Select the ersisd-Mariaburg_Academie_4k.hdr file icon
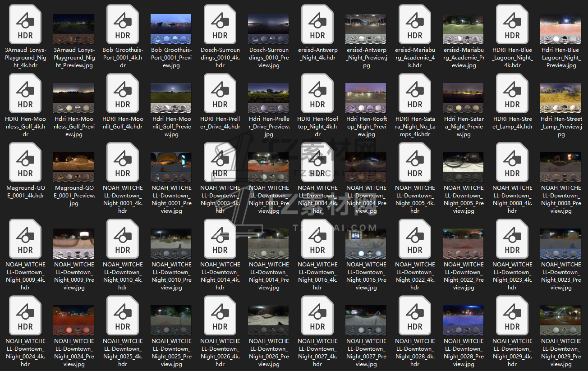This screenshot has width=588, height=371. (415, 24)
